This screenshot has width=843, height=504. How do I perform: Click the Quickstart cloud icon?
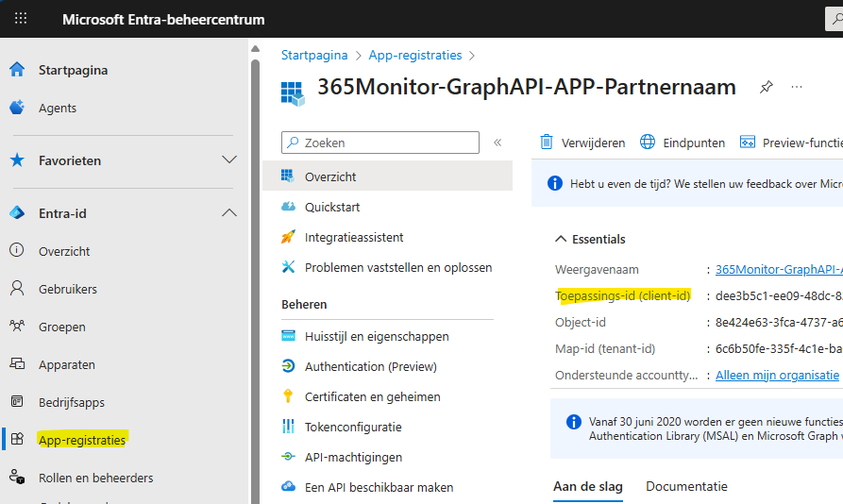tap(289, 207)
